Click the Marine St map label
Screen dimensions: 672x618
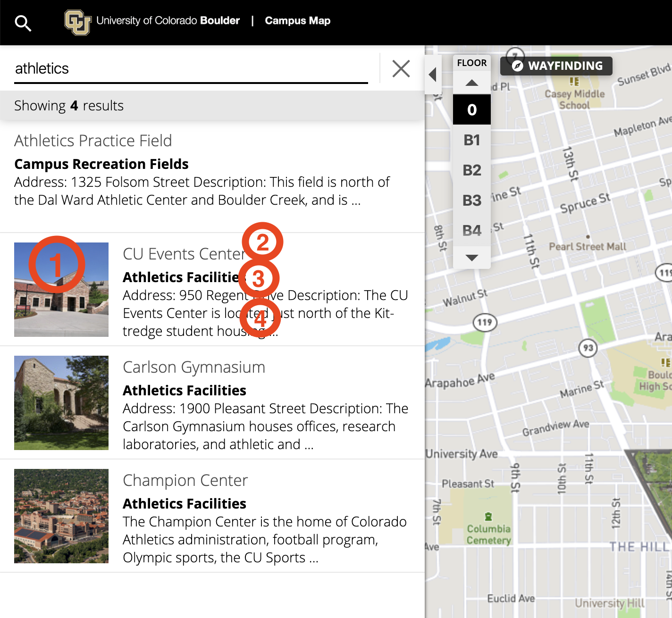coord(582,389)
